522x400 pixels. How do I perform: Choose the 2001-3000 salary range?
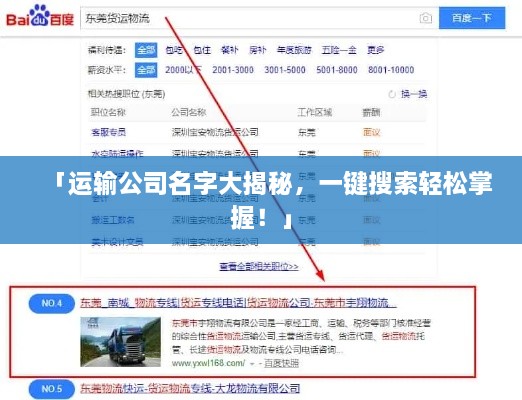coord(233,70)
